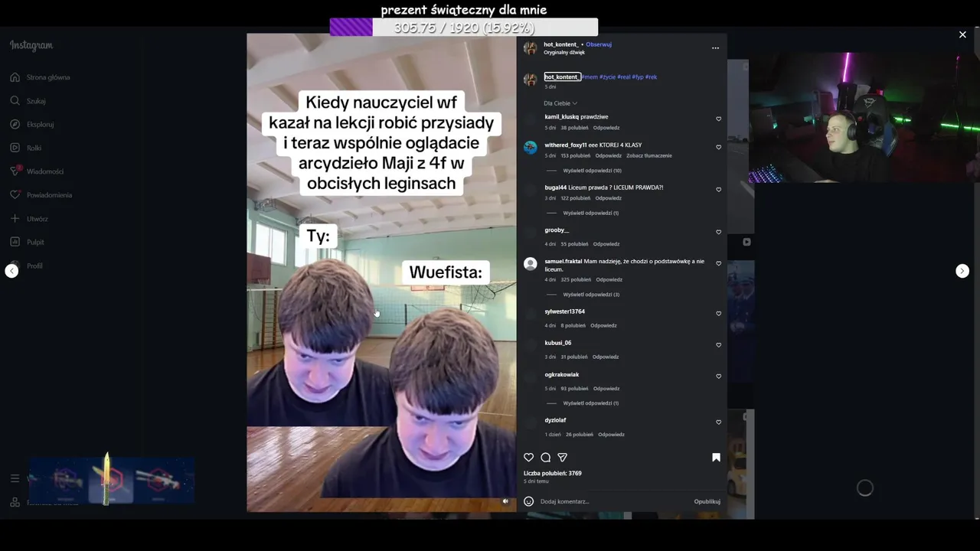
Task: Click Obserwuj to follow hot_kontent_
Action: 599,44
